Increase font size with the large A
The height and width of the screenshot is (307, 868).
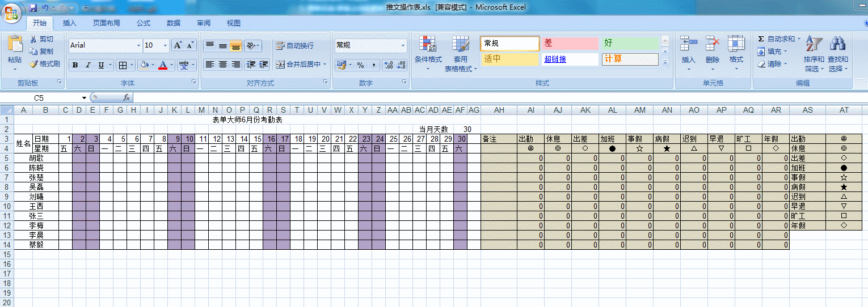(x=178, y=45)
